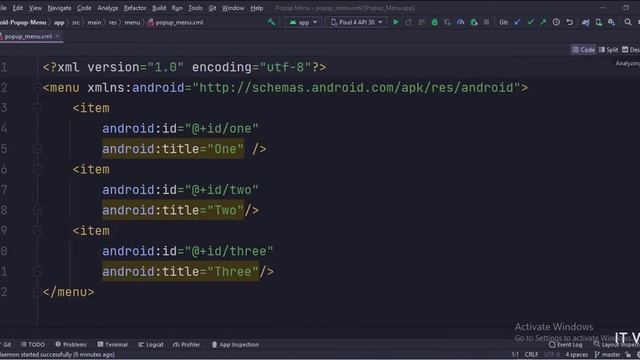This screenshot has width=640, height=360.
Task: Open the Code menu in menu bar
Action: (x=84, y=8)
